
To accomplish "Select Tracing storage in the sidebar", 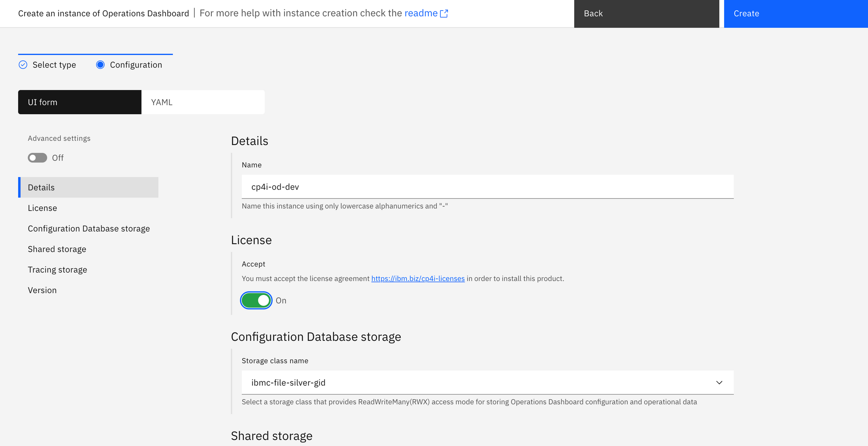I will tap(57, 269).
